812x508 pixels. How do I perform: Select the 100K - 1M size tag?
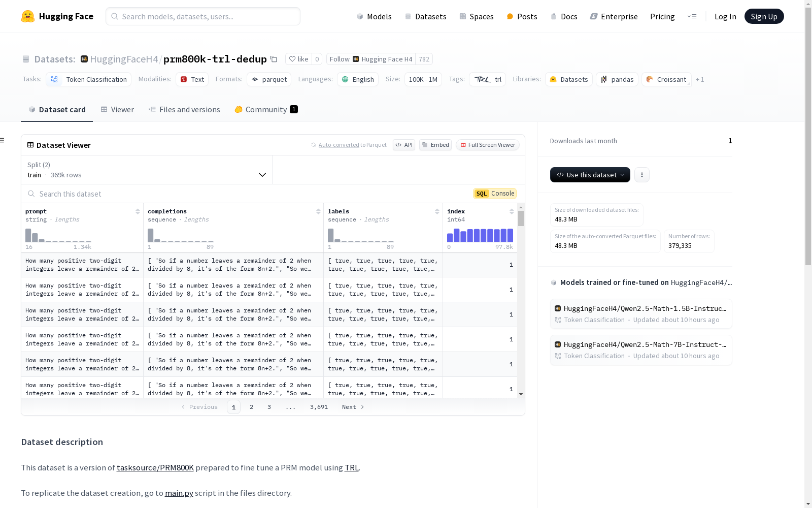pos(423,79)
